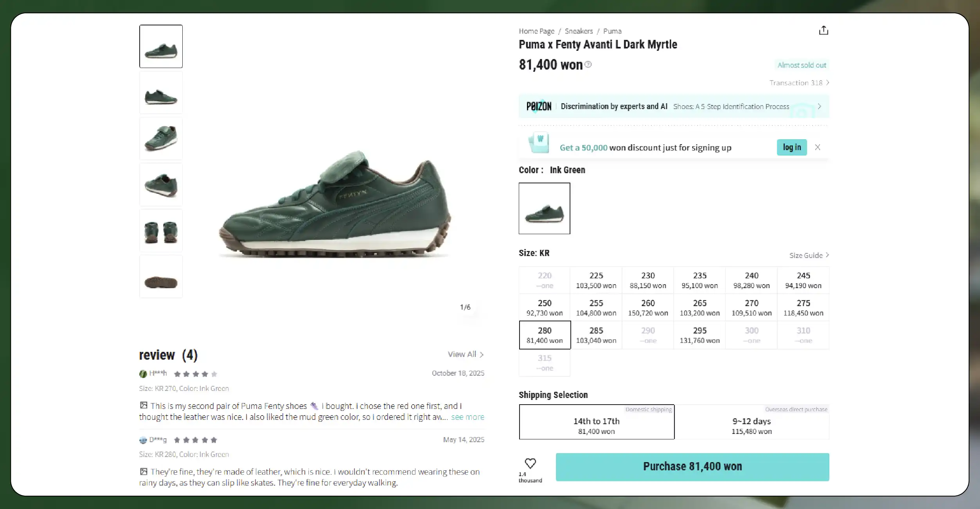Open Transaction 318 details chevron
The width and height of the screenshot is (980, 509).
(828, 82)
